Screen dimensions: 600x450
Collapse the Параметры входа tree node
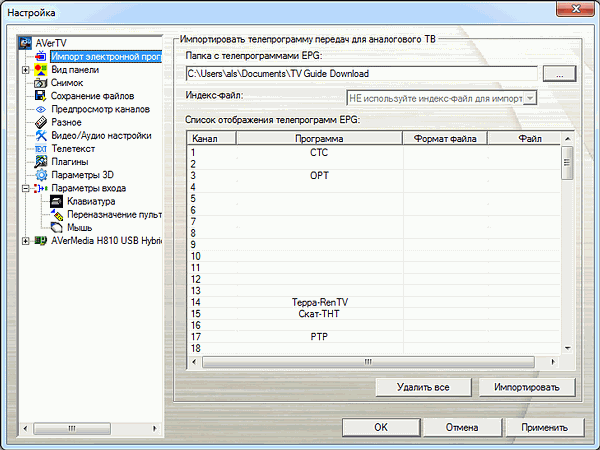click(26, 188)
